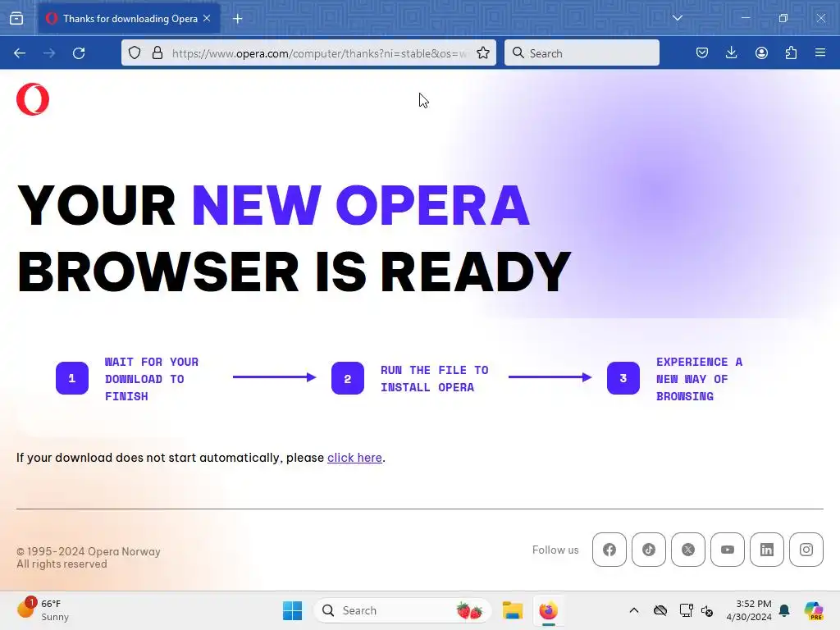This screenshot has width=840, height=630.
Task: Open the Downloads panel
Action: click(x=731, y=52)
